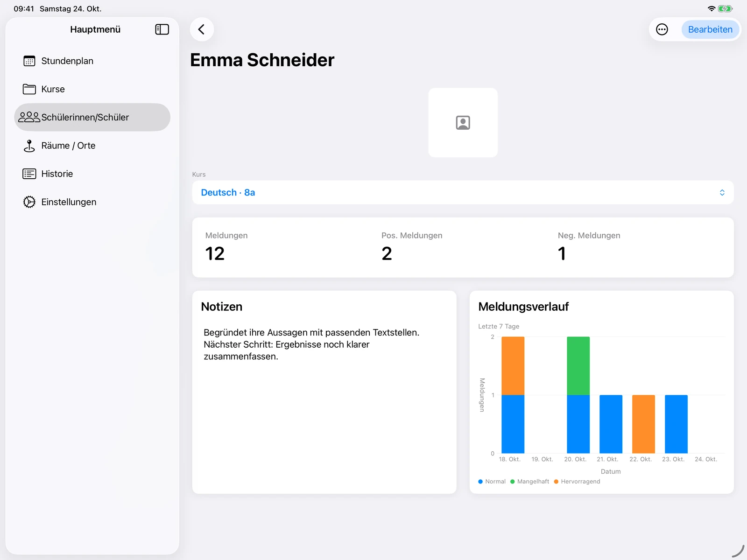
Task: Click the Notizen heading
Action: (x=222, y=307)
